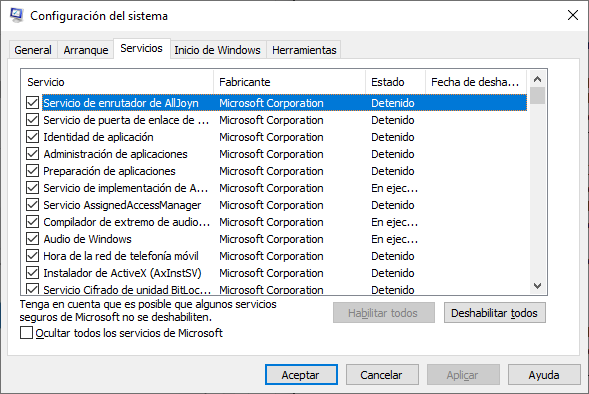
Task: Uncheck the Audio de Windows service
Action: 33,239
